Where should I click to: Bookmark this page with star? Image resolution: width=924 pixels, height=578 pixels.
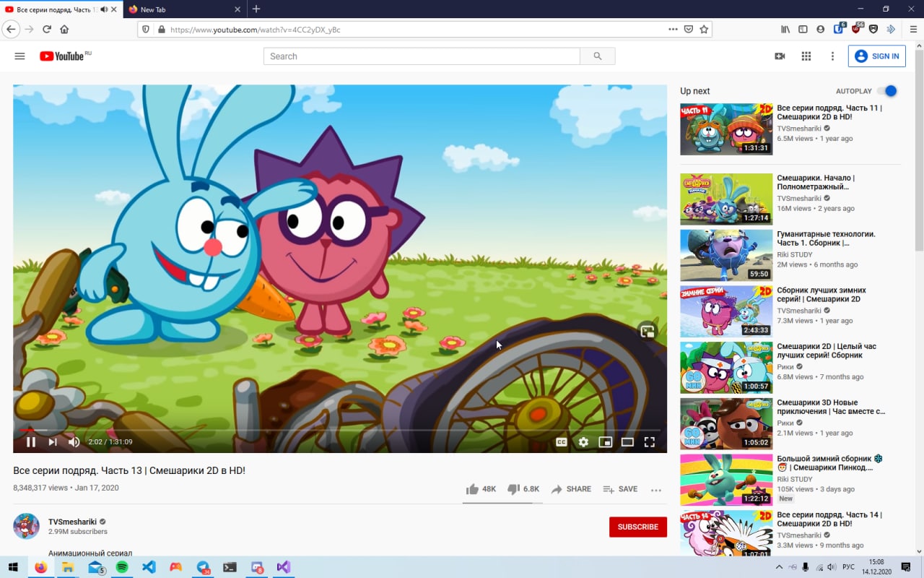click(x=704, y=30)
